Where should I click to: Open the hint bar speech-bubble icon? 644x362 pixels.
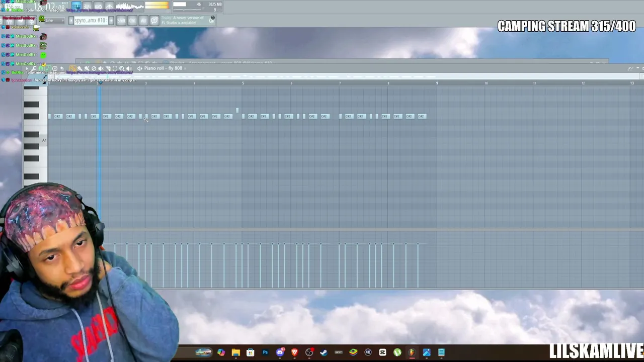pos(154,21)
